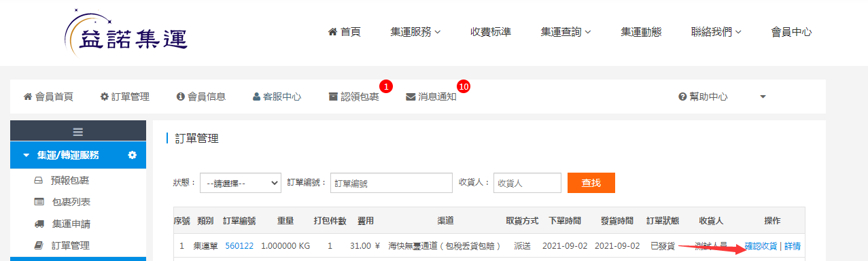Click the 海快無蠹通道 channel cell

pyautogui.click(x=445, y=246)
